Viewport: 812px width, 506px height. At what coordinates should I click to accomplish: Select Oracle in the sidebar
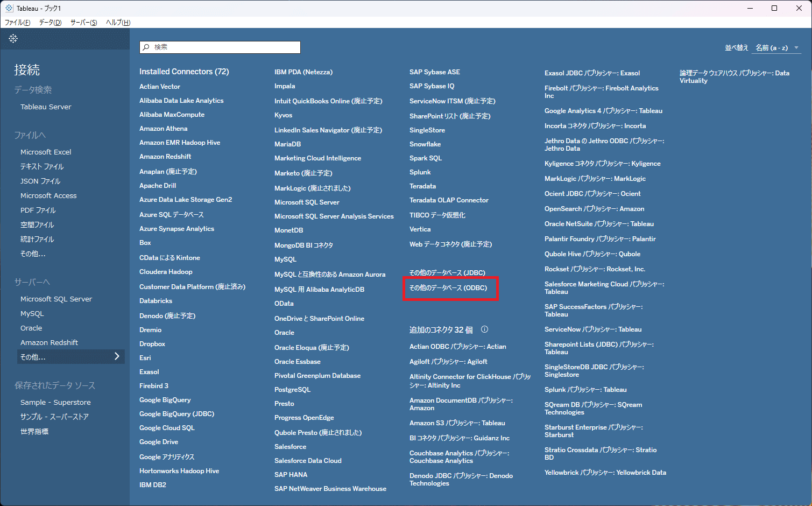tap(31, 328)
